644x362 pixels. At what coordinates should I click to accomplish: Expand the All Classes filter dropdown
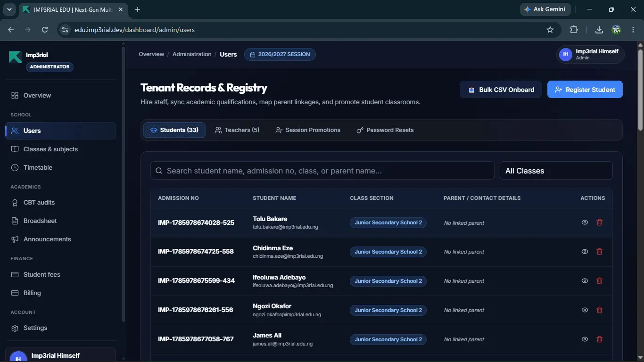[x=556, y=171]
